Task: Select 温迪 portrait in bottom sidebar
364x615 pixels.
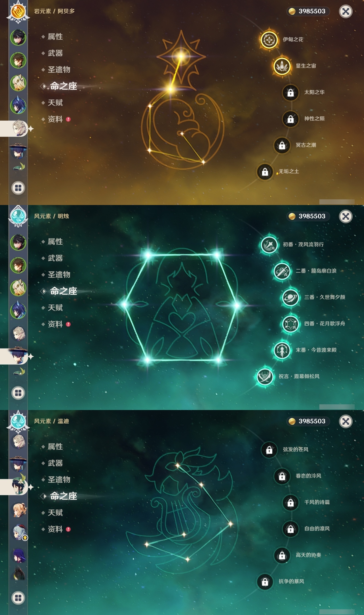Action: click(x=19, y=487)
